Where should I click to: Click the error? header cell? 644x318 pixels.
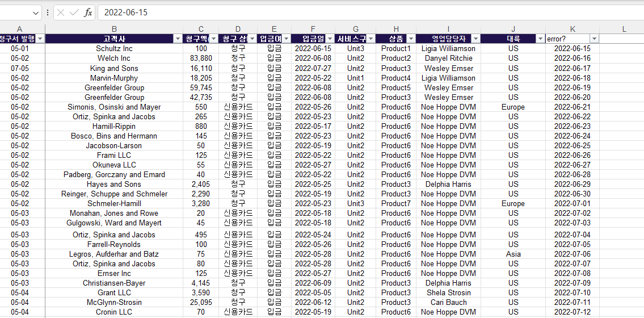[x=573, y=39]
